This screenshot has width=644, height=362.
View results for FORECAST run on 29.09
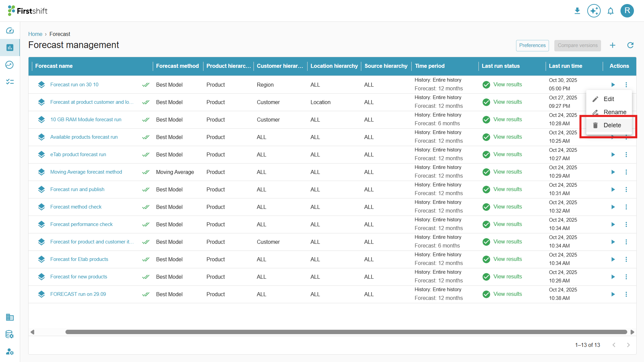coord(507,294)
